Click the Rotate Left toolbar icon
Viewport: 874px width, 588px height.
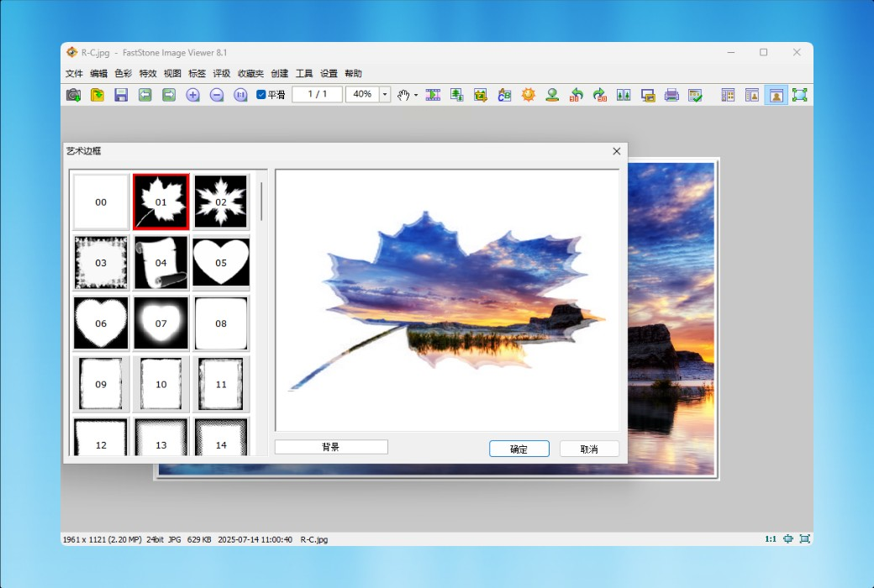(577, 95)
